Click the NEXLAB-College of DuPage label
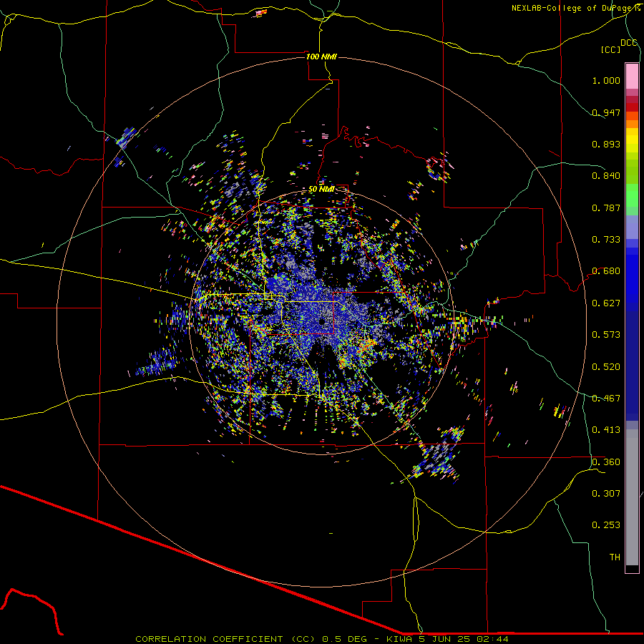Viewport: 644px width, 644px height. [572, 8]
